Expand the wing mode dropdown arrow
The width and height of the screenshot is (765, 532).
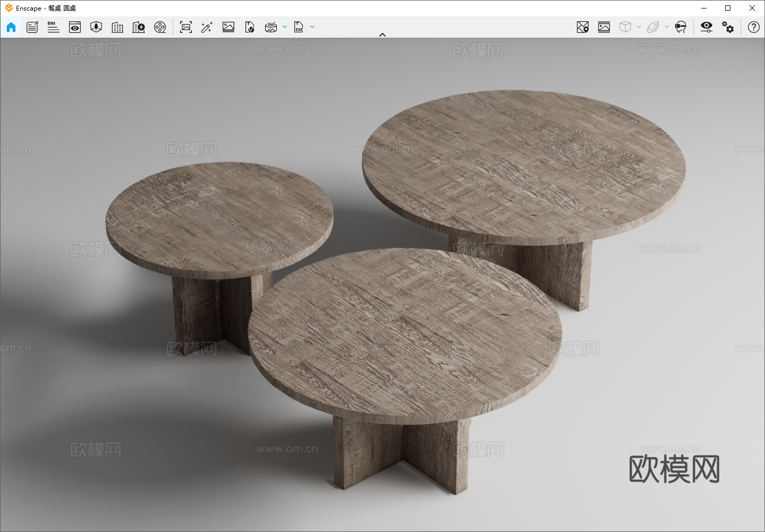(x=667, y=27)
